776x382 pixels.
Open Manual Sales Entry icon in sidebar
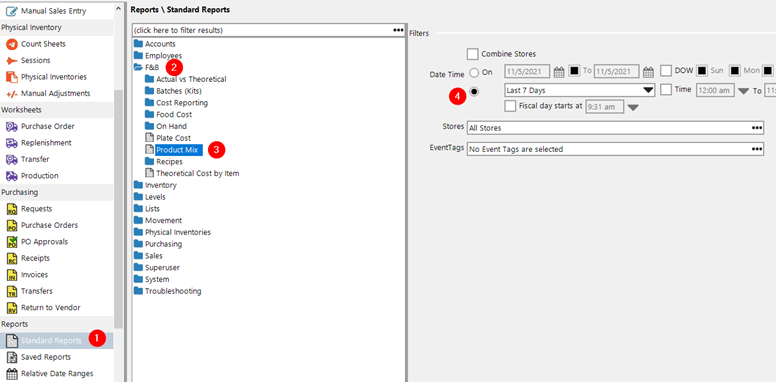[12, 10]
